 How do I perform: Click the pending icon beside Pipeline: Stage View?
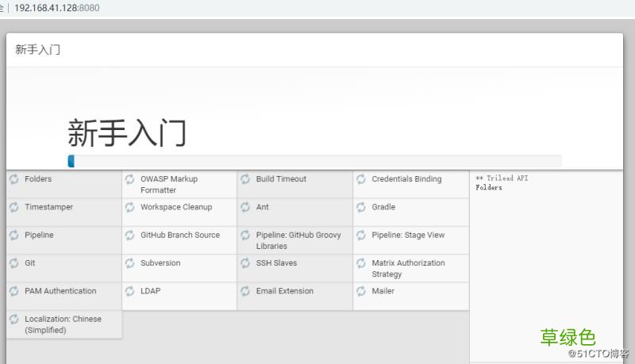pos(361,235)
